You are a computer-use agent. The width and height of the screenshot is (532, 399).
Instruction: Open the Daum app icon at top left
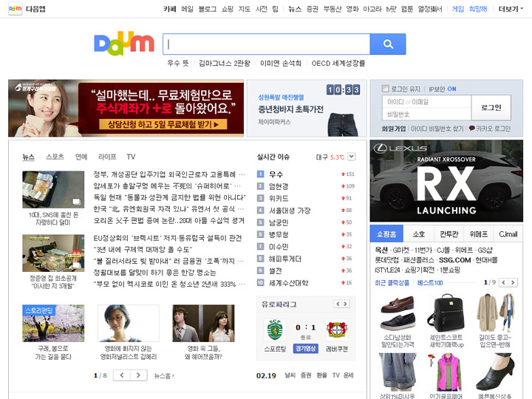click(16, 9)
